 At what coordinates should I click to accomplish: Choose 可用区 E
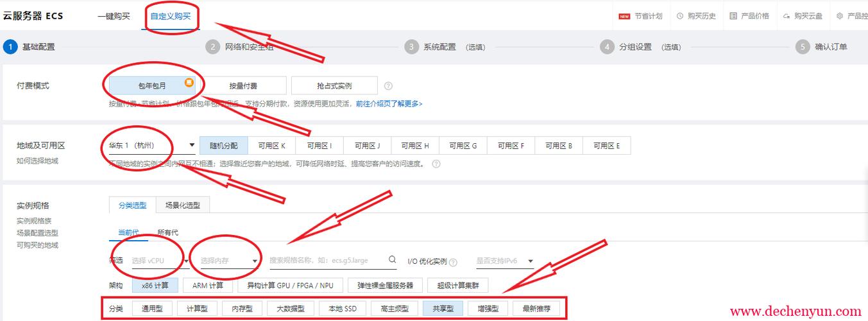pos(606,146)
